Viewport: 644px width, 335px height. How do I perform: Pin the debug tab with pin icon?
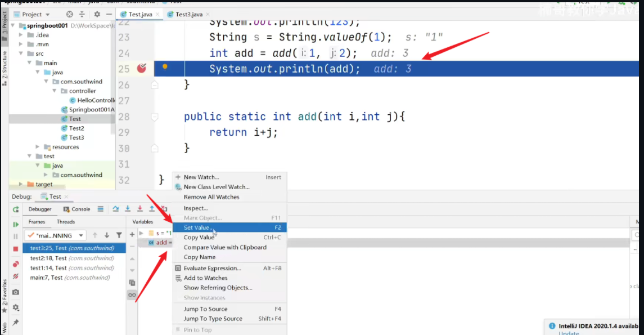point(16,322)
